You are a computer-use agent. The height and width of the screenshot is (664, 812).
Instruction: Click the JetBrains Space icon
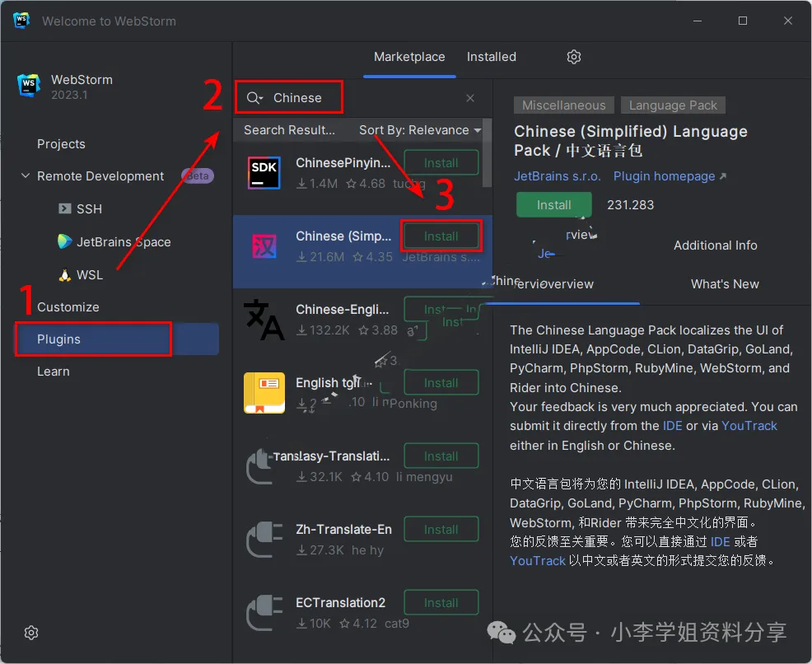click(65, 241)
